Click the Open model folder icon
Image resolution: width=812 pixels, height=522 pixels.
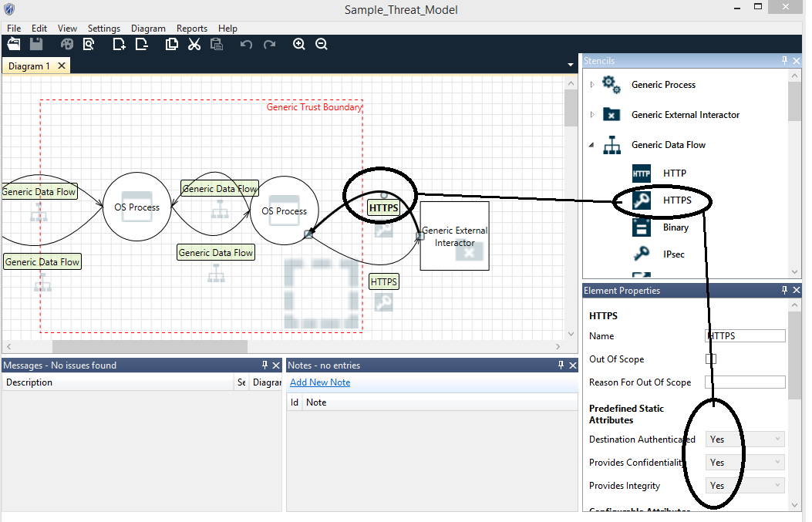point(14,45)
